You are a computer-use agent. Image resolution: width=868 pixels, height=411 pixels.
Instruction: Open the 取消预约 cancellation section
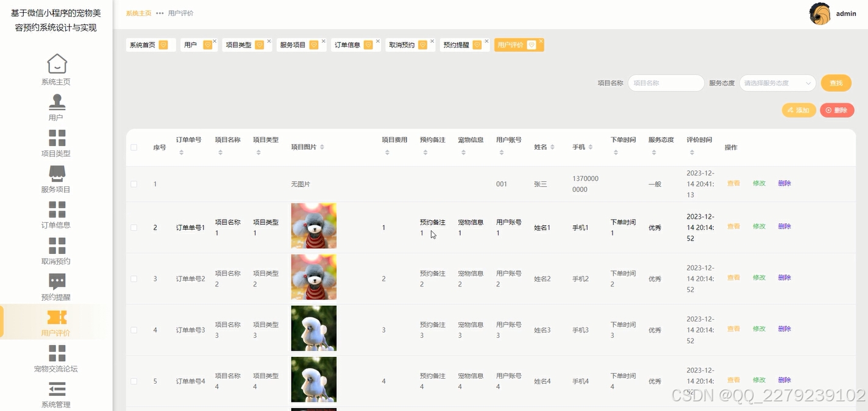(57, 250)
